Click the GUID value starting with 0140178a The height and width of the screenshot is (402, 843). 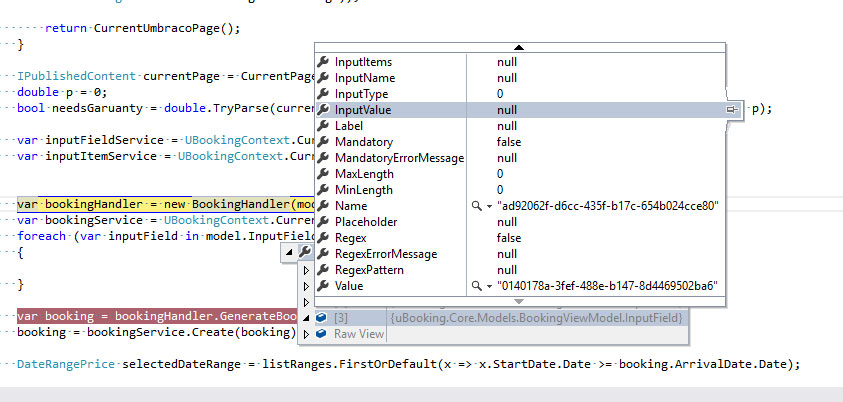608,286
